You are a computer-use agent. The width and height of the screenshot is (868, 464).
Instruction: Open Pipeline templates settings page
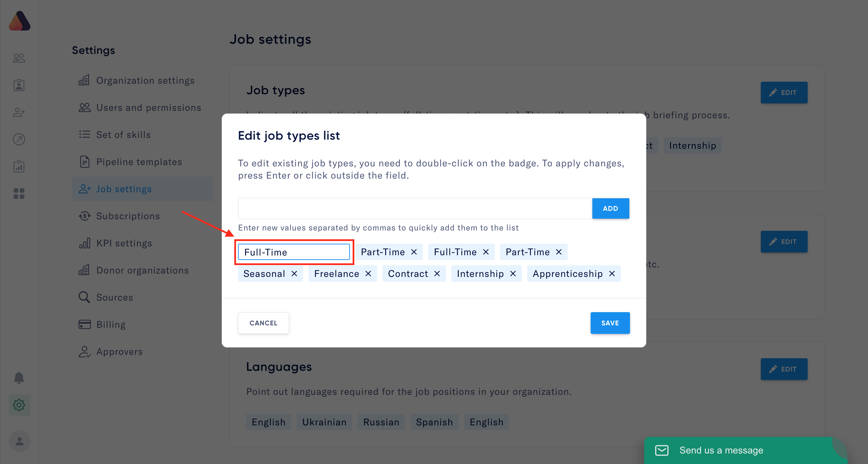pyautogui.click(x=139, y=162)
